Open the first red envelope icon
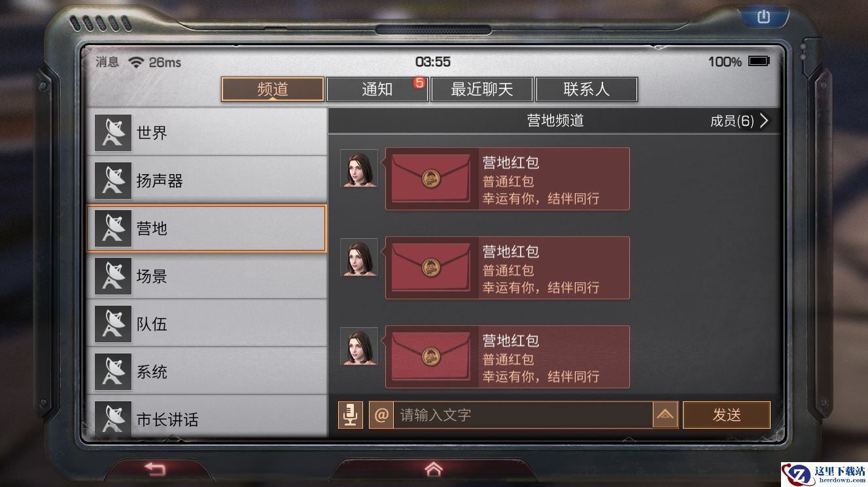868x487 pixels. (x=430, y=178)
